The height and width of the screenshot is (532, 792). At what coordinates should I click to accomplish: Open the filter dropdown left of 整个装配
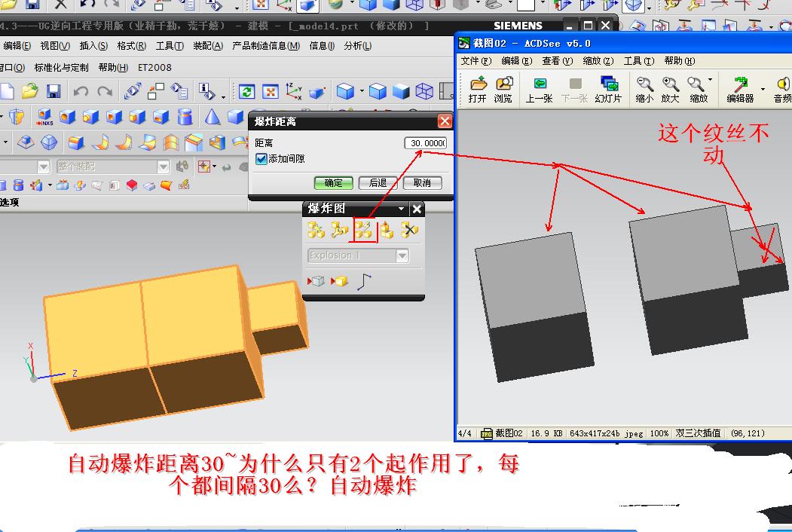(44, 167)
